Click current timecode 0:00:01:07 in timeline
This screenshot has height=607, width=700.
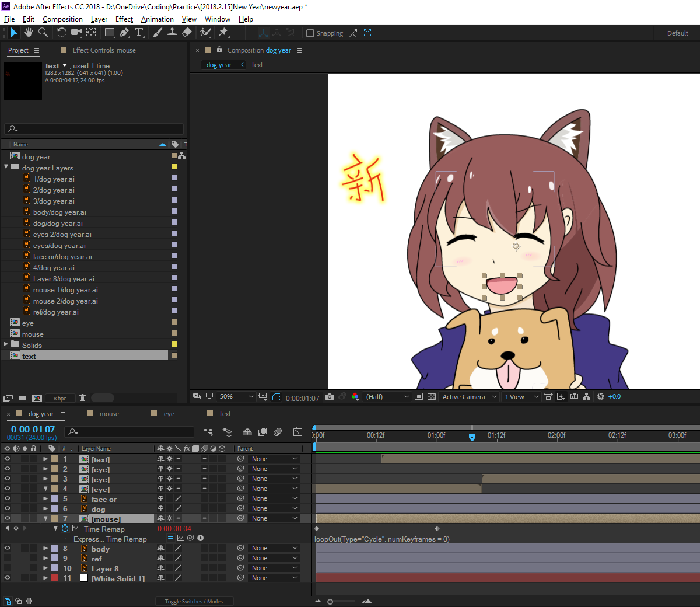(x=33, y=429)
